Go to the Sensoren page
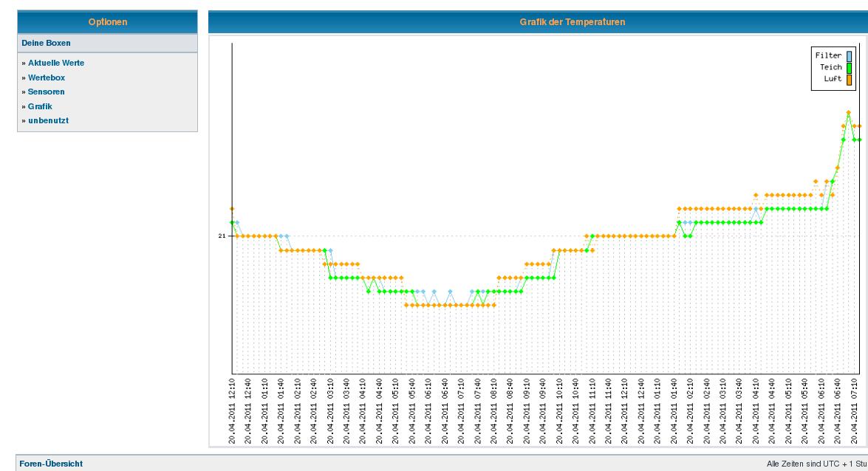The image size is (868, 471). [46, 92]
